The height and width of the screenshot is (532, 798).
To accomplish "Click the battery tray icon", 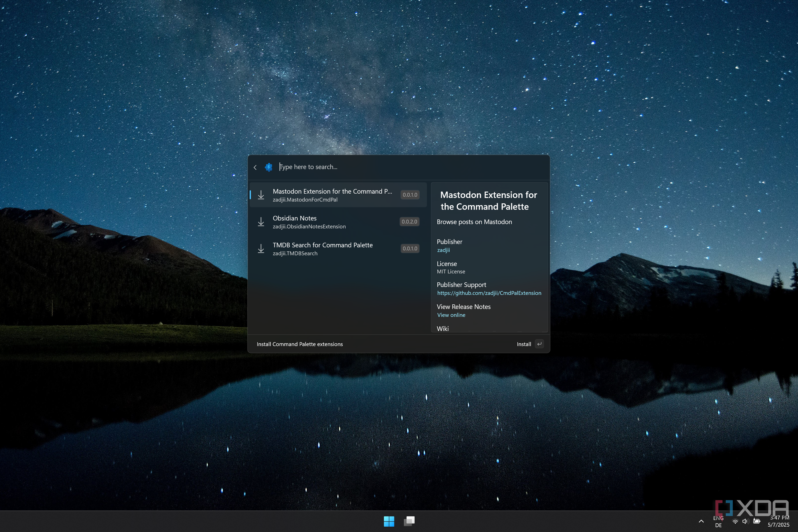I will (x=757, y=522).
